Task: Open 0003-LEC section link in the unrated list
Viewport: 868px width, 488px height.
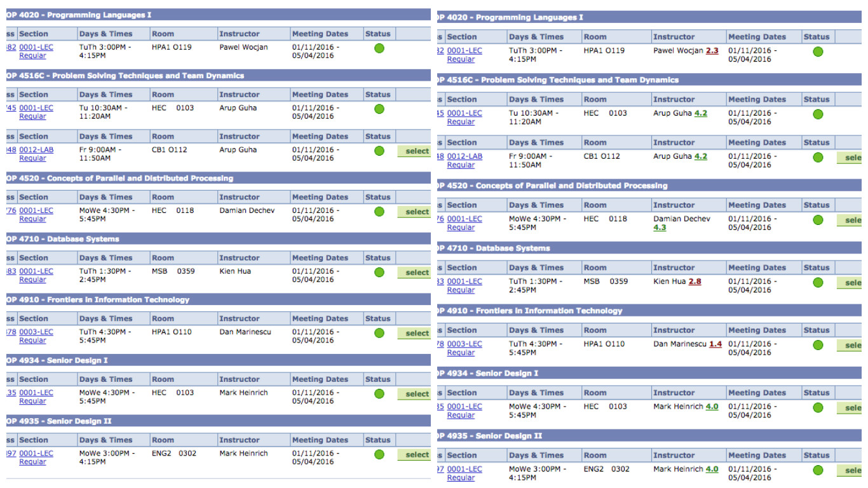Action: point(36,332)
